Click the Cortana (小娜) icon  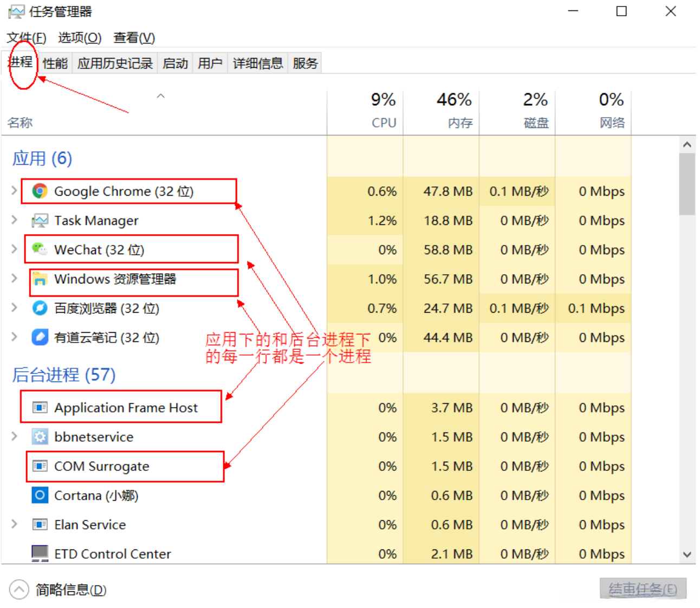tap(39, 495)
